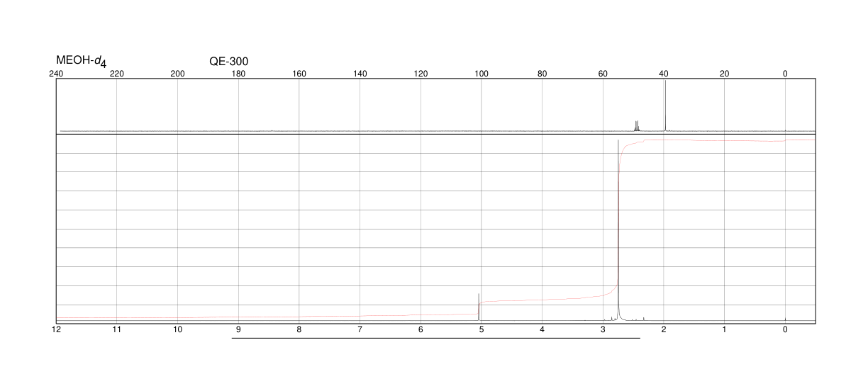Click the 8 ppm label on proton axis
This screenshot has width=868, height=374.
pyautogui.click(x=299, y=329)
